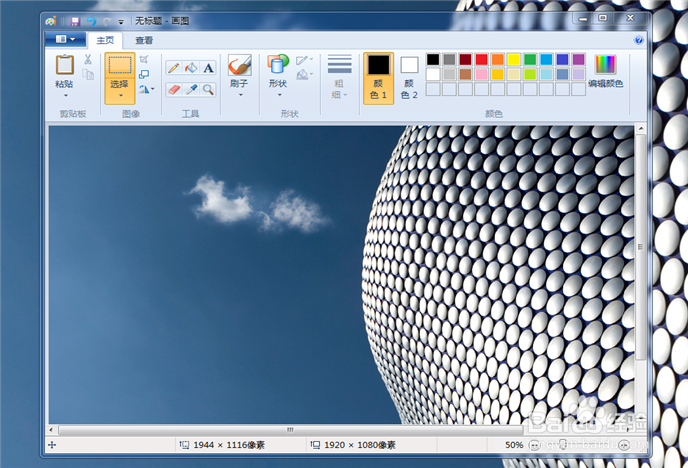Click the Crop icon

tap(144, 59)
